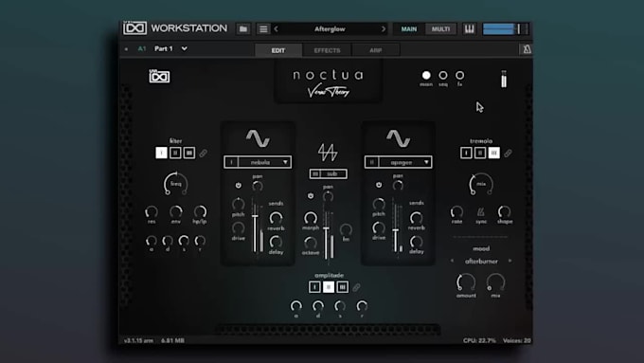Select the next mood after afterburner

[510, 261]
